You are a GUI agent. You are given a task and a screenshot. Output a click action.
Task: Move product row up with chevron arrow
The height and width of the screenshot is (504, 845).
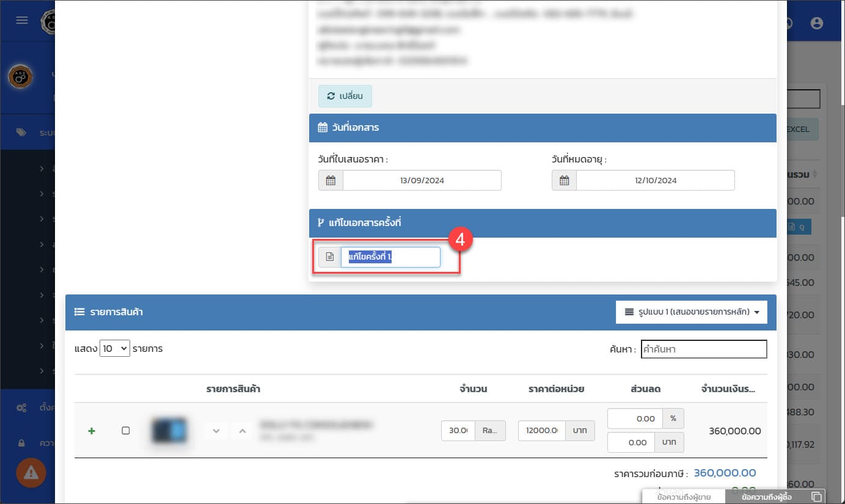click(x=243, y=431)
